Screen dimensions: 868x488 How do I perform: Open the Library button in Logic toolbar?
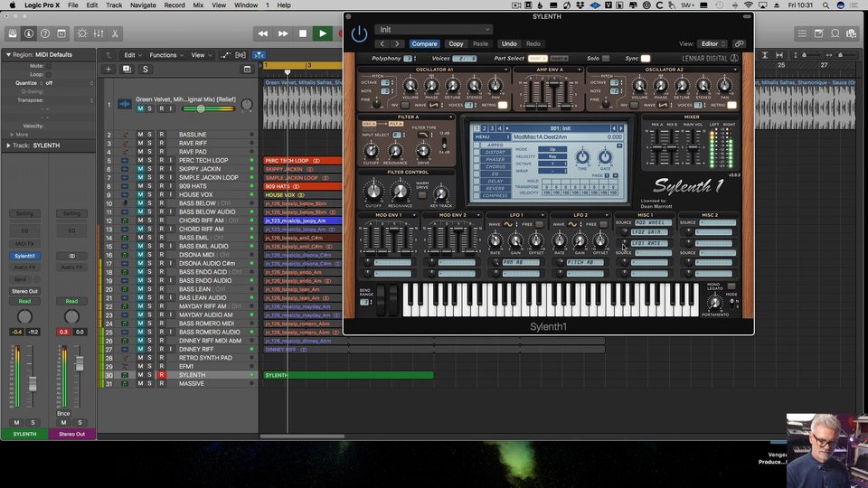[x=12, y=33]
